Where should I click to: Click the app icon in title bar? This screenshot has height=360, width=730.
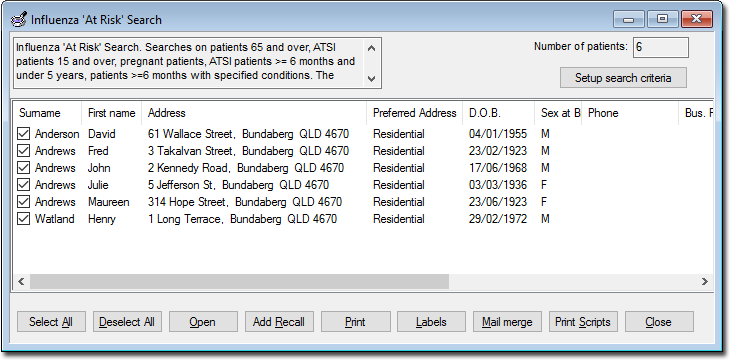(18, 20)
